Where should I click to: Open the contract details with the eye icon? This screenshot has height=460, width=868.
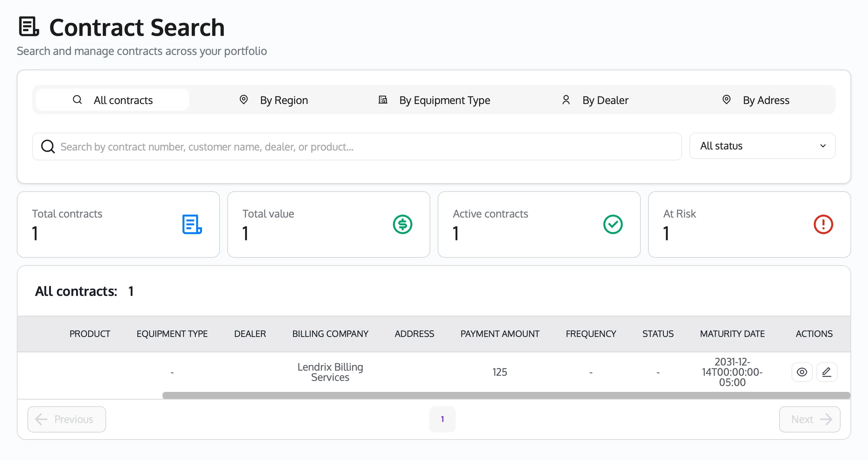click(802, 372)
